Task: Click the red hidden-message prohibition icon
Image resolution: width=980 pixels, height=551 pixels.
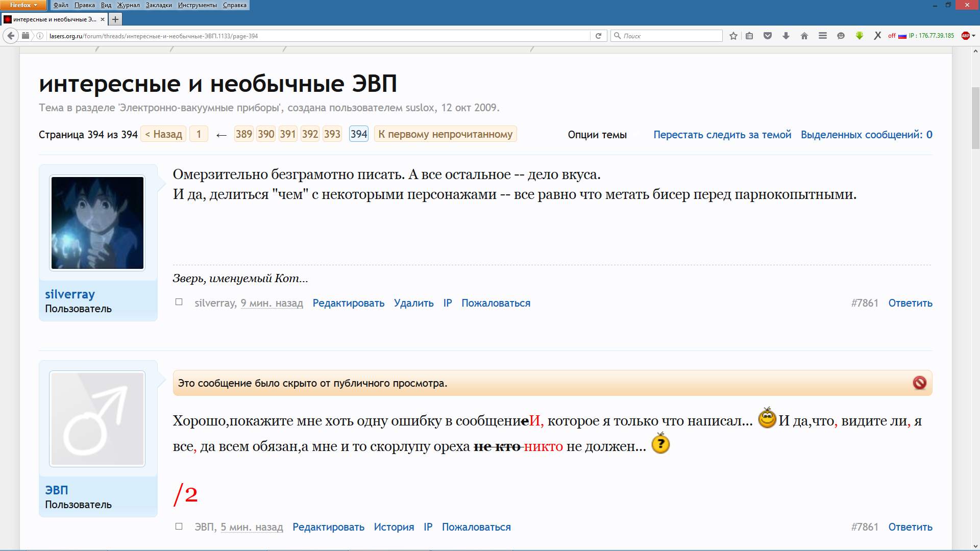Action: [x=919, y=383]
